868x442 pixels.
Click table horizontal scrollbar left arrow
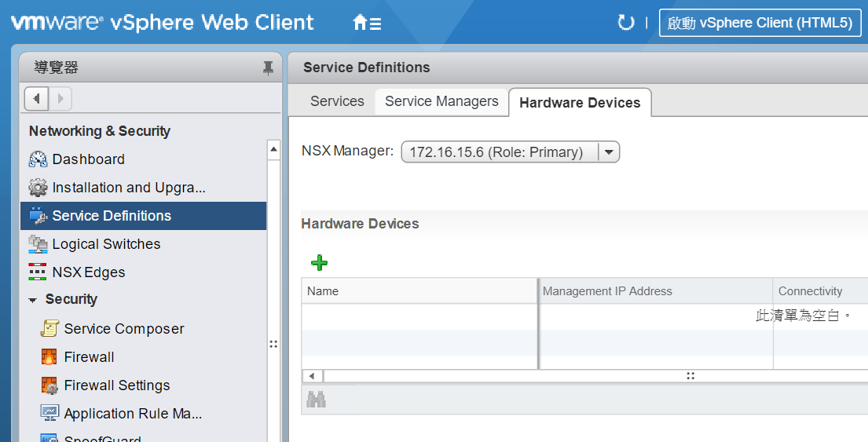click(312, 376)
